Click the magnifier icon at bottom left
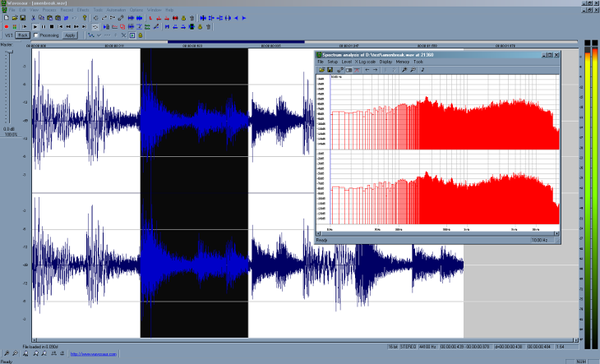 pyautogui.click(x=6, y=352)
